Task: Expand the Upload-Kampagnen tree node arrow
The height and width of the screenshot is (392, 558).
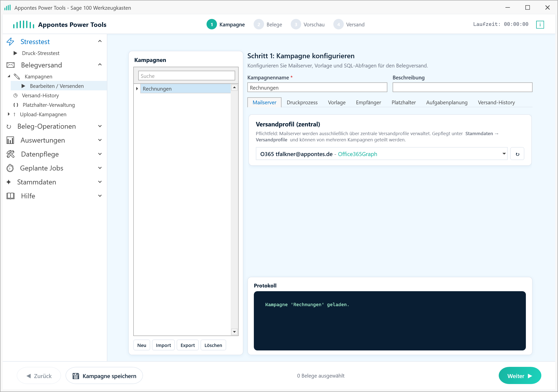Action: tap(9, 114)
